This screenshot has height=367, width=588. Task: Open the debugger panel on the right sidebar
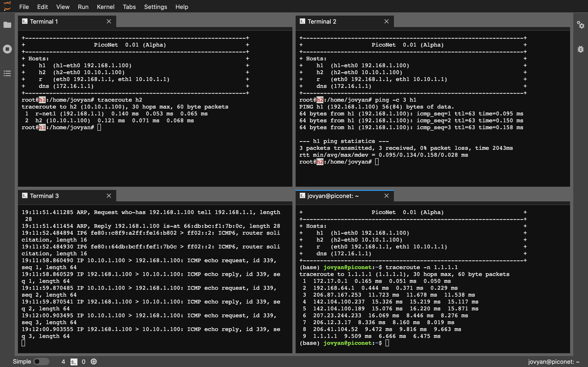(581, 49)
